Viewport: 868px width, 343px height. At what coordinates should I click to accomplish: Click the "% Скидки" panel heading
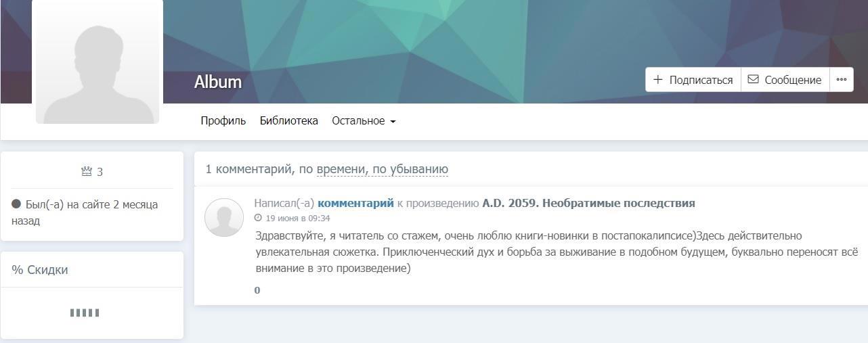pos(40,270)
